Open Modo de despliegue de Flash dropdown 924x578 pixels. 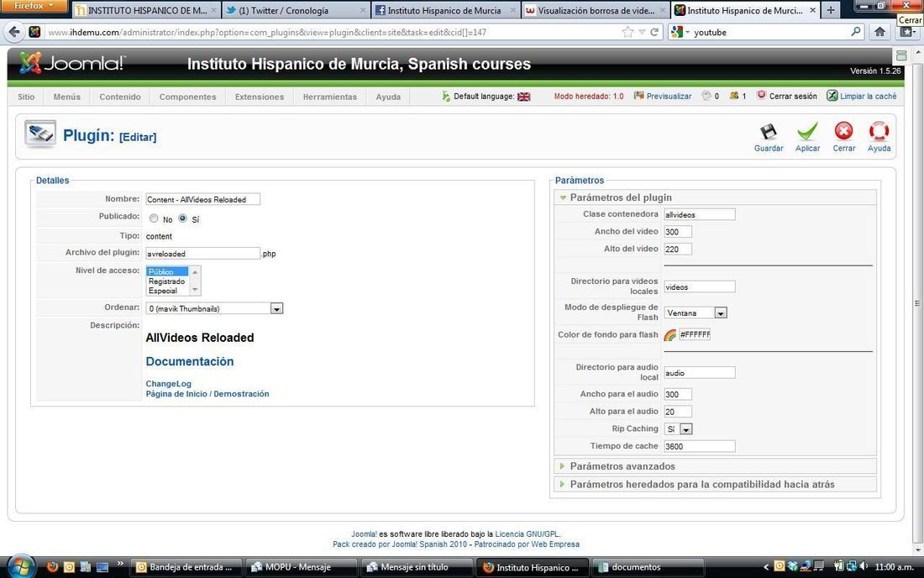pyautogui.click(x=720, y=313)
